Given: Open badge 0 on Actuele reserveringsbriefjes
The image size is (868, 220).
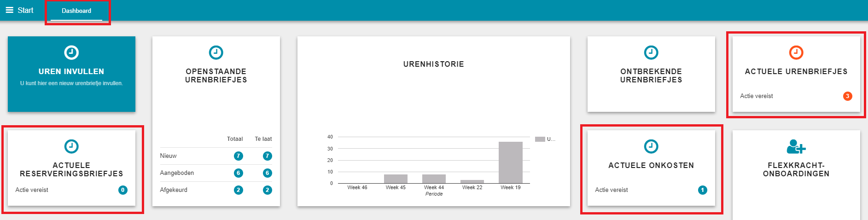Looking at the screenshot, I should pyautogui.click(x=123, y=190).
